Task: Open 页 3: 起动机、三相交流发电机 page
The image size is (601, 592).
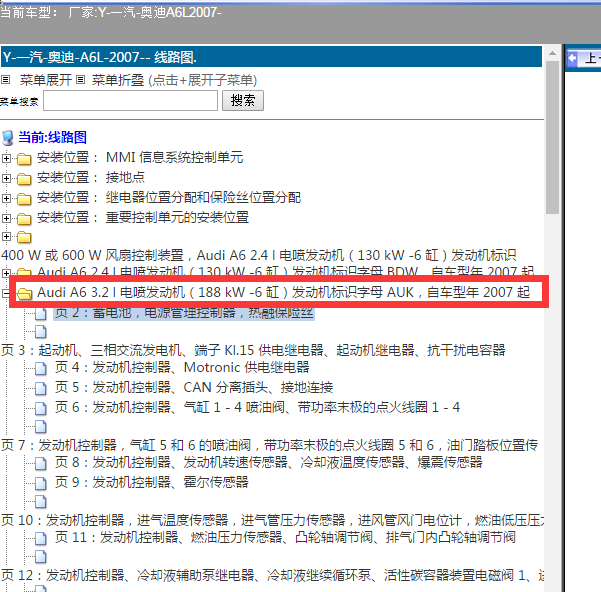Action: [253, 350]
